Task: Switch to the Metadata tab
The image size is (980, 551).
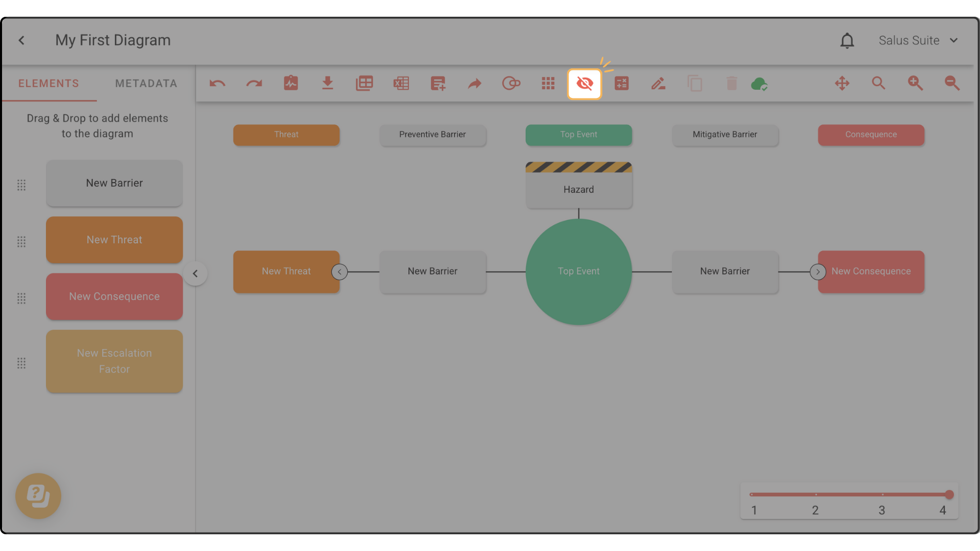Action: (146, 83)
